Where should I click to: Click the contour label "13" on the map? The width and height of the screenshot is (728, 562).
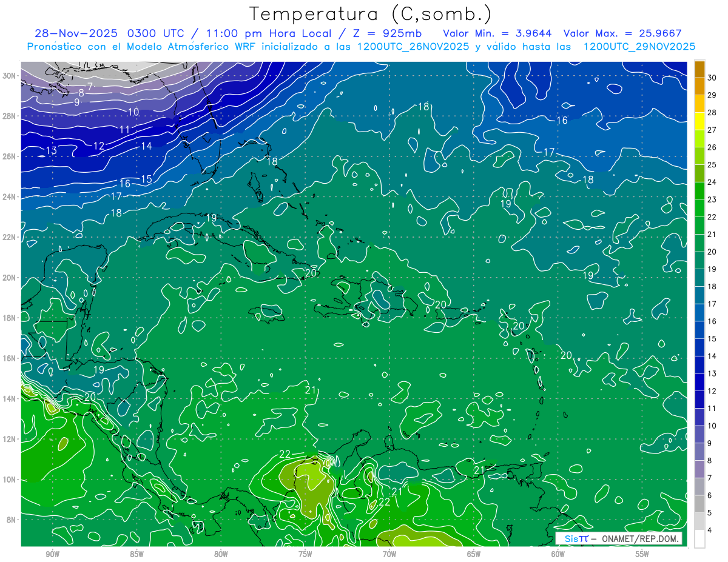(52, 150)
